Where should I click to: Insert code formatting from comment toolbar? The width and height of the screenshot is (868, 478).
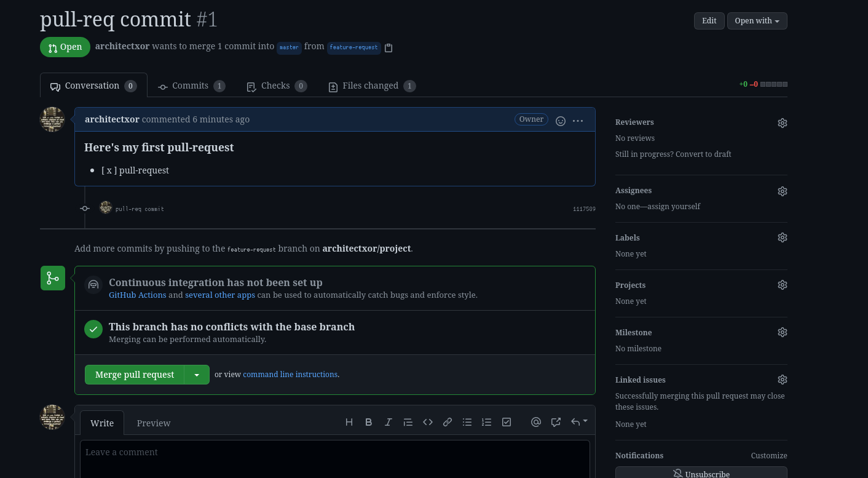point(428,422)
